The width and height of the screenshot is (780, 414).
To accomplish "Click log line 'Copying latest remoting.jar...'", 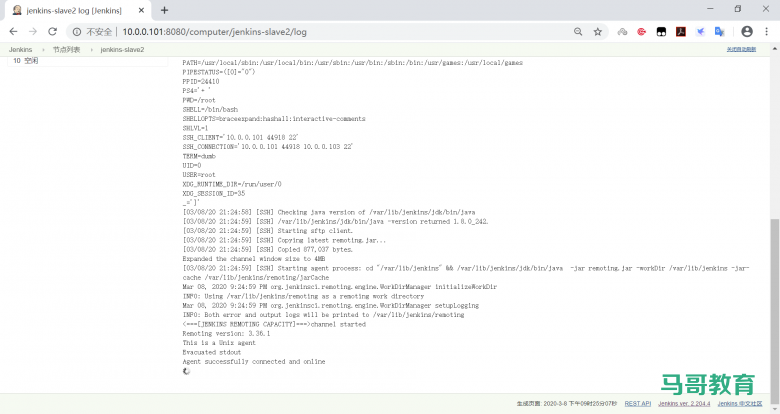I will [284, 240].
